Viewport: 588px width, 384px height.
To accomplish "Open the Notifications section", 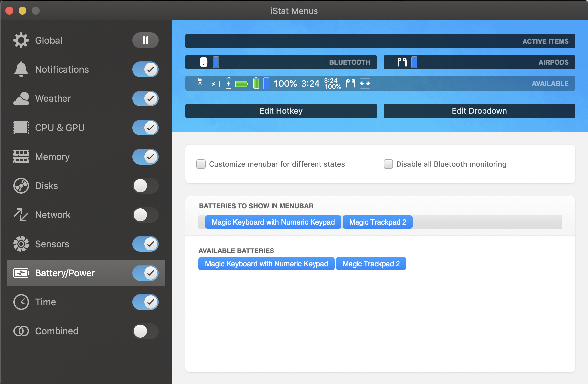I will coord(62,69).
